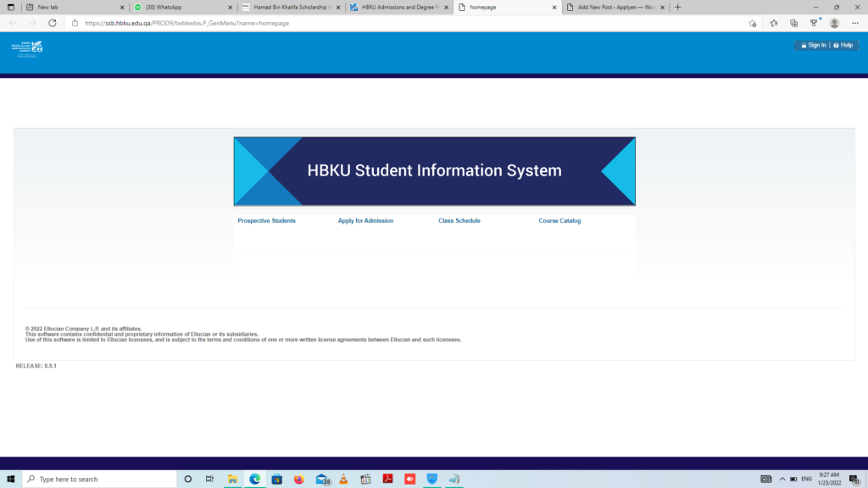This screenshot has height=488, width=868.
Task: Launch VLC media player from taskbar
Action: (x=343, y=480)
